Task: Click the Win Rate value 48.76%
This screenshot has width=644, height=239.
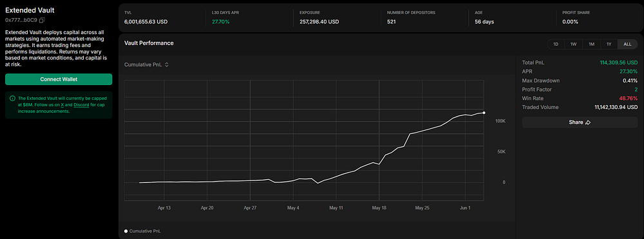Action: pyautogui.click(x=629, y=98)
